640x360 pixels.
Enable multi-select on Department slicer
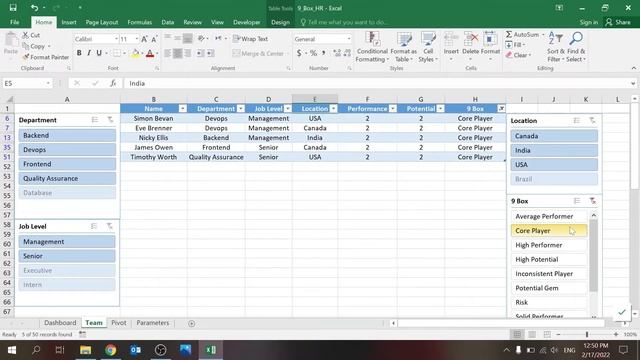(x=95, y=120)
